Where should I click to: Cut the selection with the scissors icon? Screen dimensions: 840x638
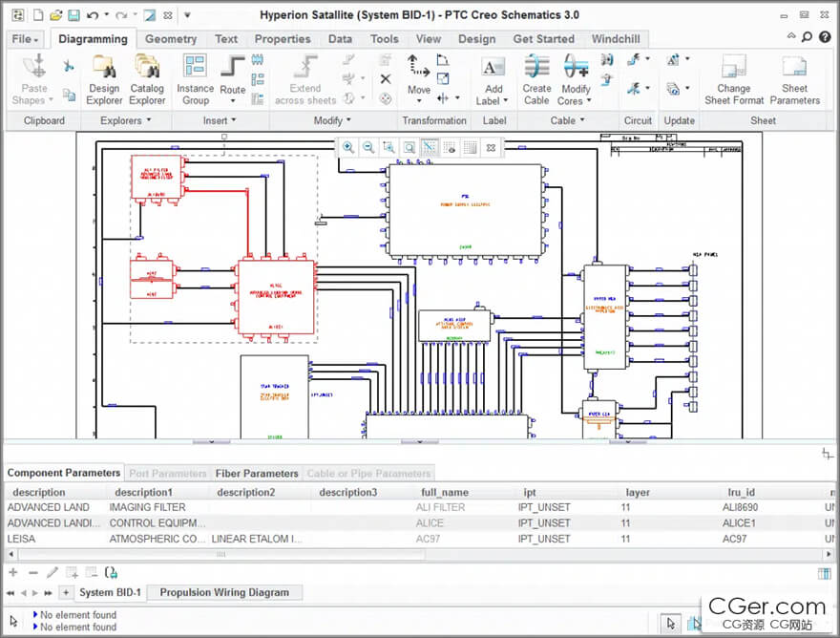pos(68,67)
